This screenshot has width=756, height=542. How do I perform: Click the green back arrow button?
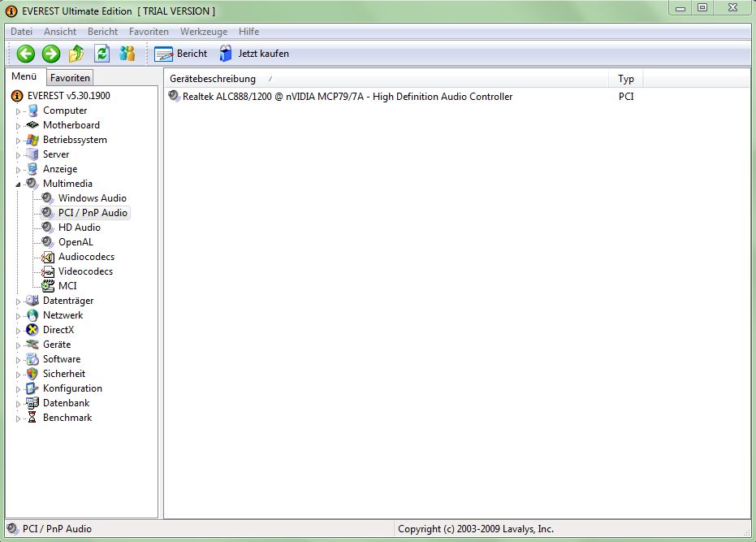25,54
